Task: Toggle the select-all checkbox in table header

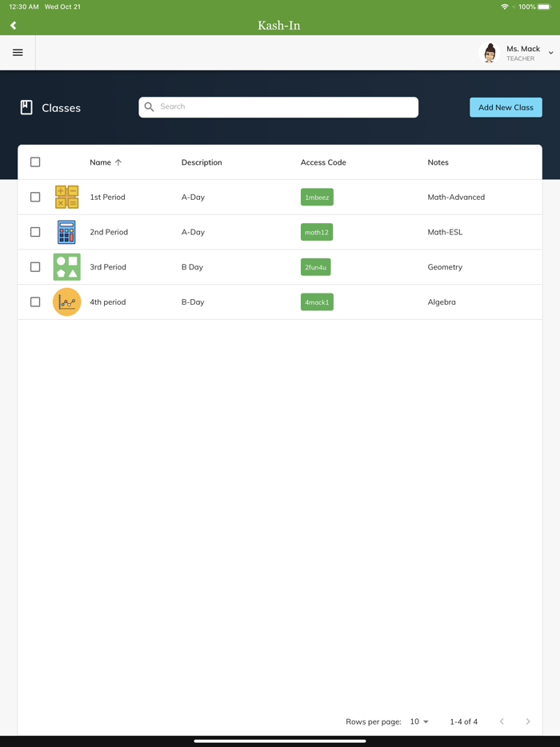Action: [x=35, y=162]
